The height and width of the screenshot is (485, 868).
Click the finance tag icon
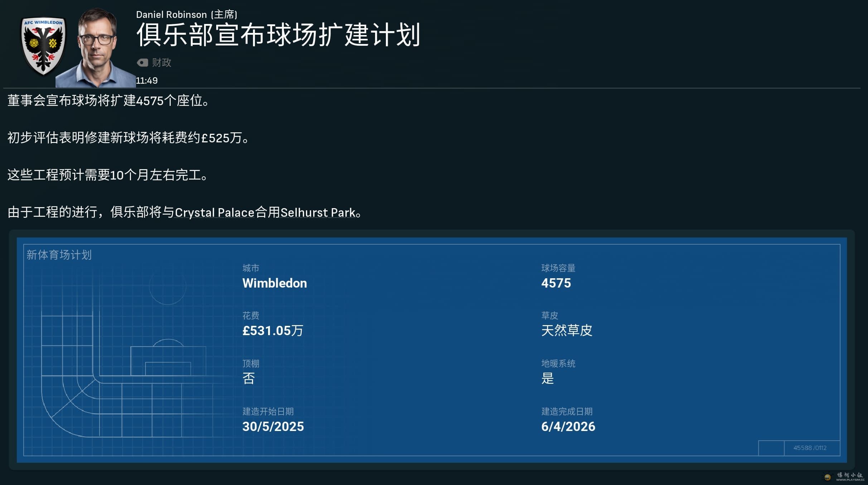[x=142, y=63]
